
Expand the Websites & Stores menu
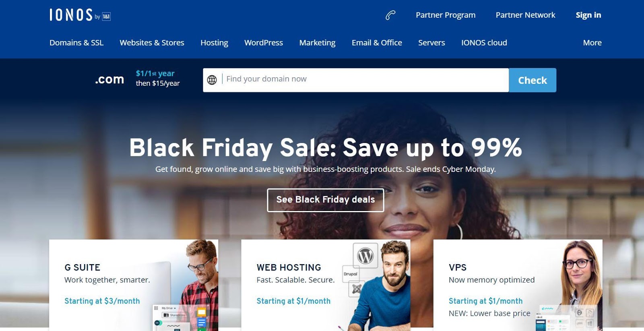[152, 43]
